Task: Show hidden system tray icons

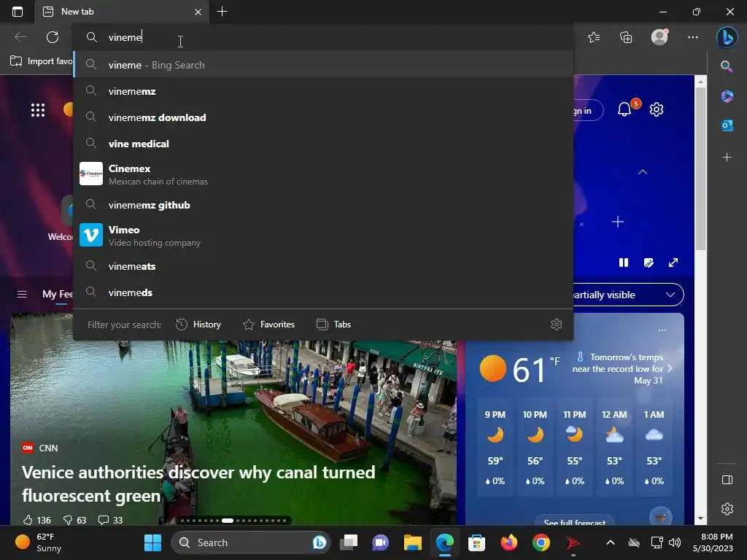Action: [x=611, y=542]
